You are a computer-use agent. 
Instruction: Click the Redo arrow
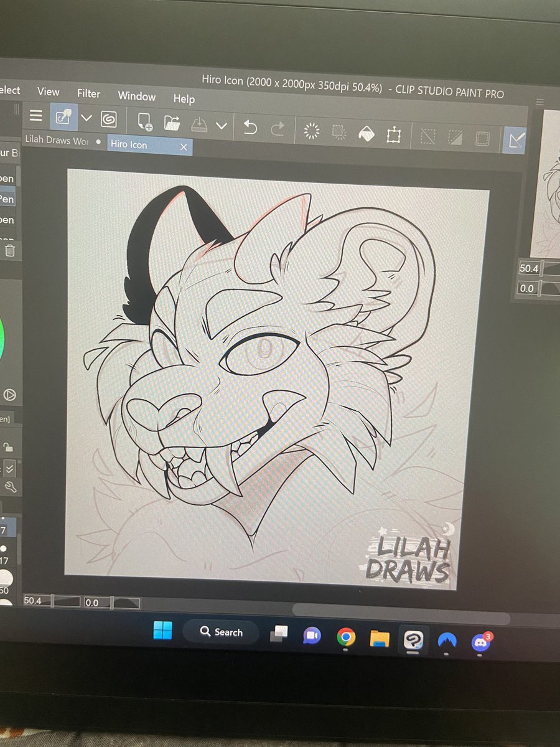(x=278, y=129)
